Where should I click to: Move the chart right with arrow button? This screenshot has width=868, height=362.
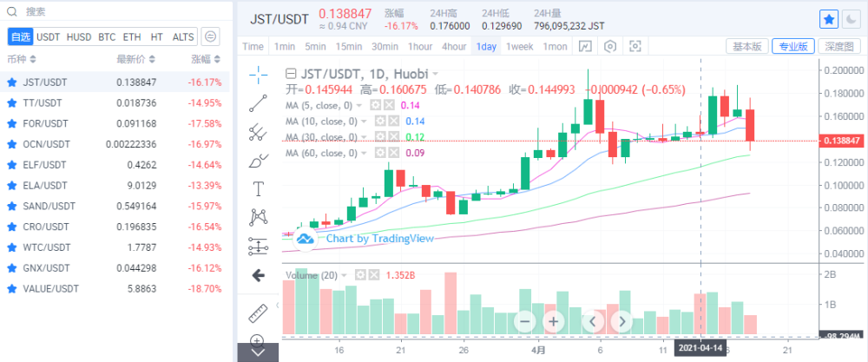click(x=621, y=321)
